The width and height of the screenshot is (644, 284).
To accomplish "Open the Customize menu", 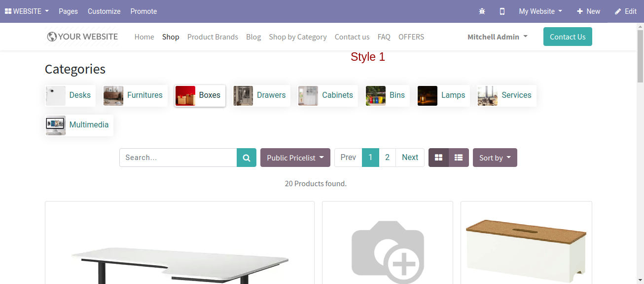I will 104,11.
